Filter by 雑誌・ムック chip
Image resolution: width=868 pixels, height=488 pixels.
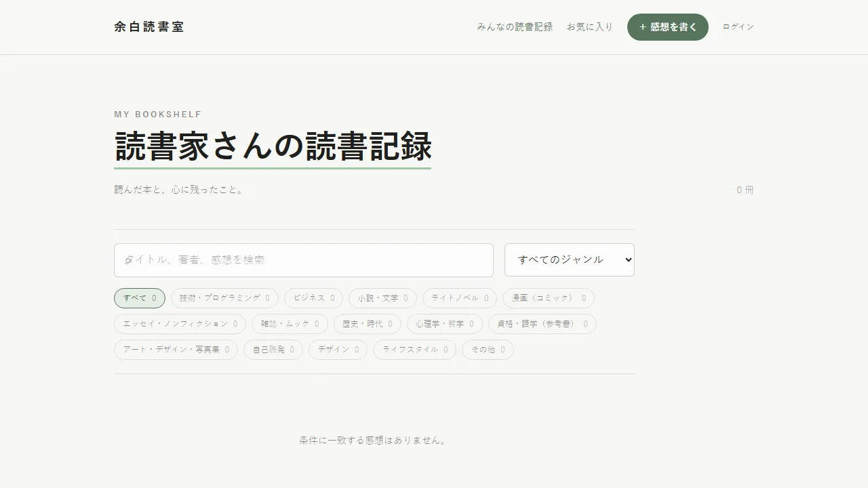tap(290, 324)
